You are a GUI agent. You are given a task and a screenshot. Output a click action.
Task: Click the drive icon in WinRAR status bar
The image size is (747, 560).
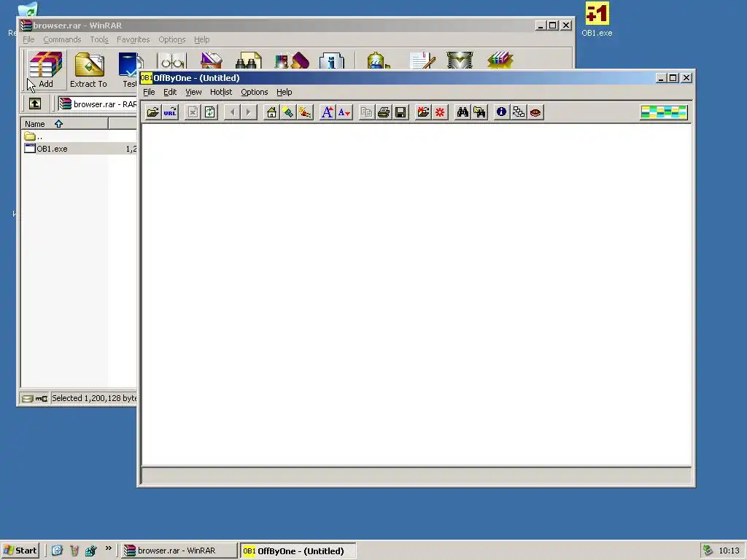point(28,399)
